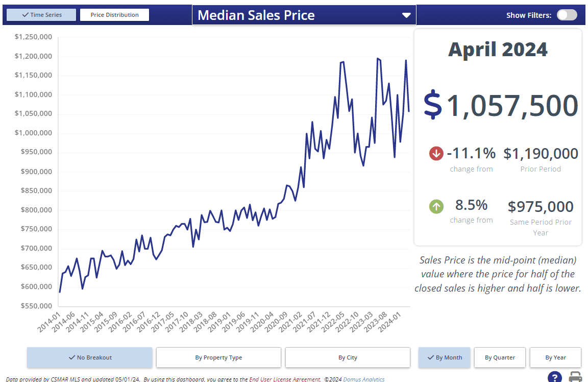Select the No Breakout option
588x382 pixels.
coord(90,357)
